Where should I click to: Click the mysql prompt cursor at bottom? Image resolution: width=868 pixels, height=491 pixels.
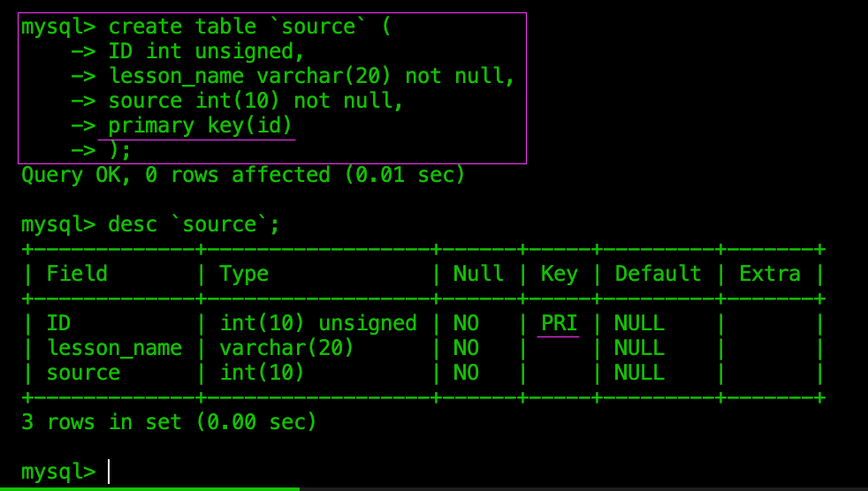(109, 472)
